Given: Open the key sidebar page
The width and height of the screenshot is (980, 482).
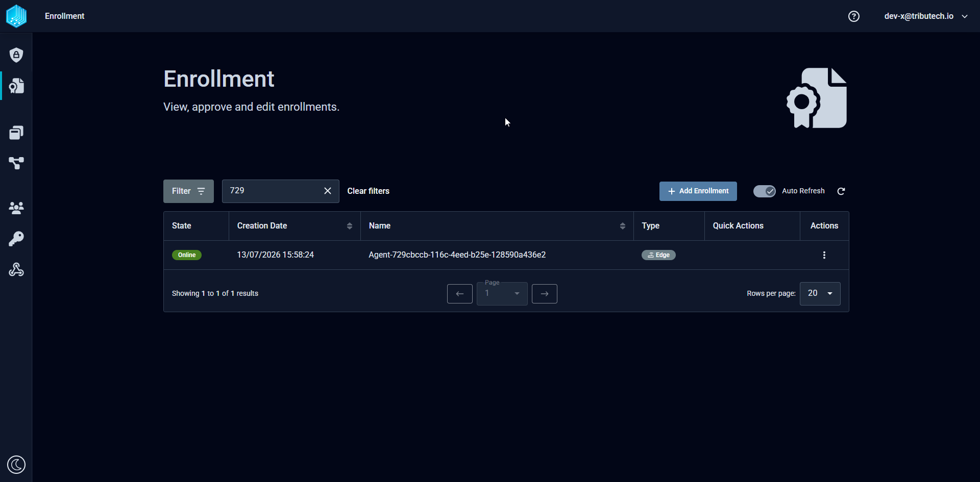Looking at the screenshot, I should [x=16, y=239].
